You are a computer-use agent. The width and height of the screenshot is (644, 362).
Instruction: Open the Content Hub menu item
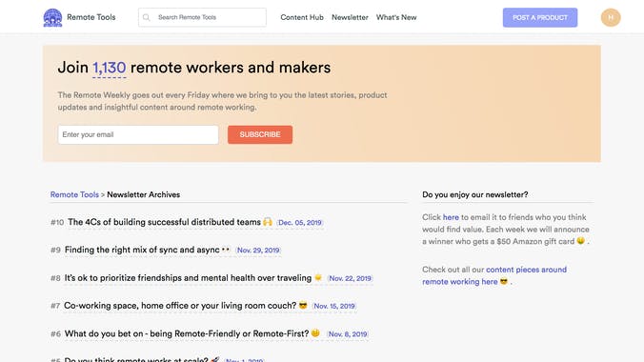pos(302,17)
